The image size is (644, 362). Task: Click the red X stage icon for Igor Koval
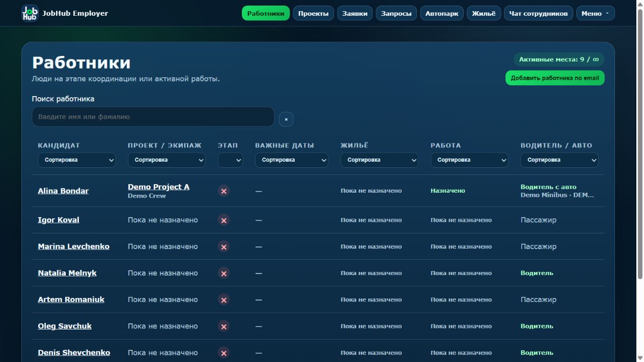[x=223, y=220]
